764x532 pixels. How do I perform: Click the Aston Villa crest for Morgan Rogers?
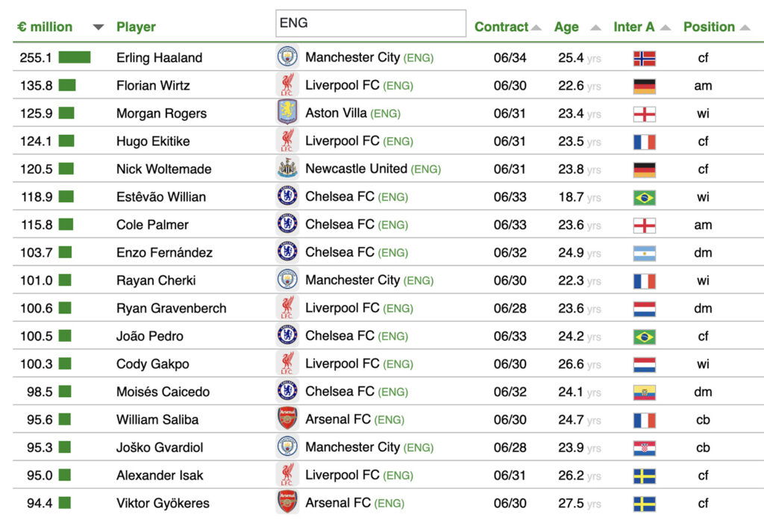(x=286, y=113)
